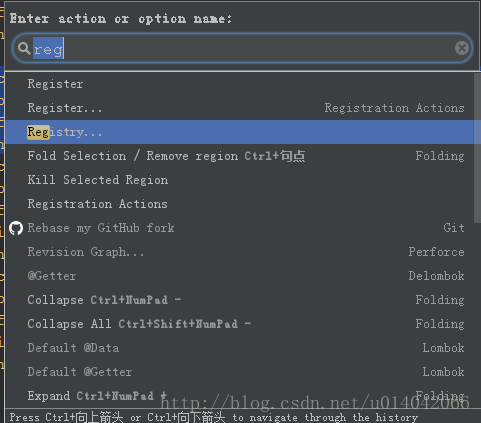The image size is (481, 423).
Task: Click the results list vertical scrollbar
Action: point(477,148)
